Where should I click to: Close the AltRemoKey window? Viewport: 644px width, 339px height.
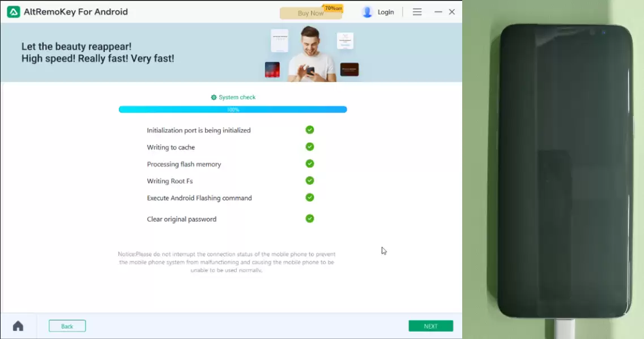click(452, 12)
